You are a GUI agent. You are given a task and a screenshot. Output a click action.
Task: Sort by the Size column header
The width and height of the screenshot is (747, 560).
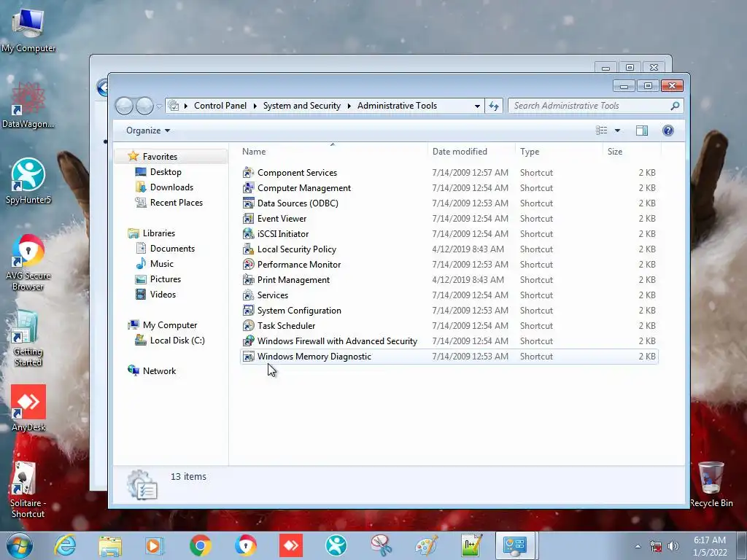point(632,152)
